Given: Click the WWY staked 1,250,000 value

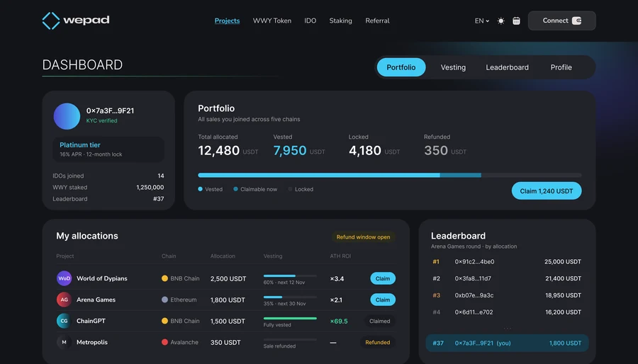Looking at the screenshot, I should 150,187.
